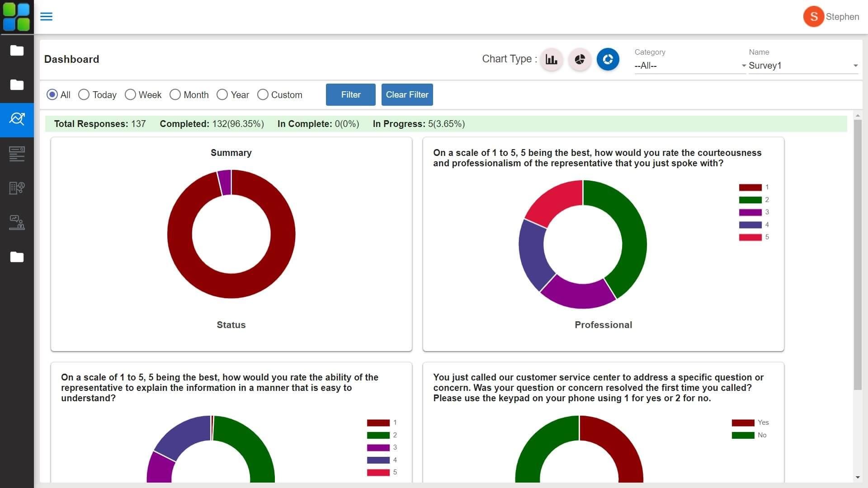
Task: Open the Survey1 name dropdown
Action: click(803, 66)
